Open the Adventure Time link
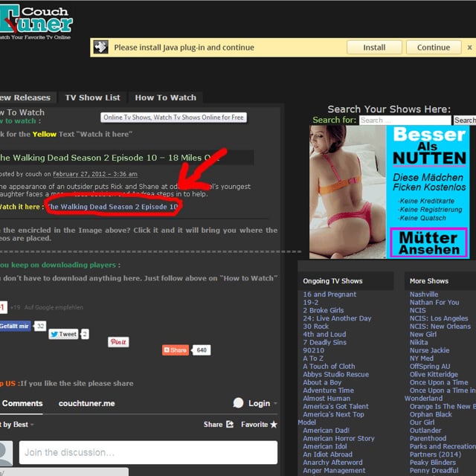The image size is (476, 476). click(328, 390)
